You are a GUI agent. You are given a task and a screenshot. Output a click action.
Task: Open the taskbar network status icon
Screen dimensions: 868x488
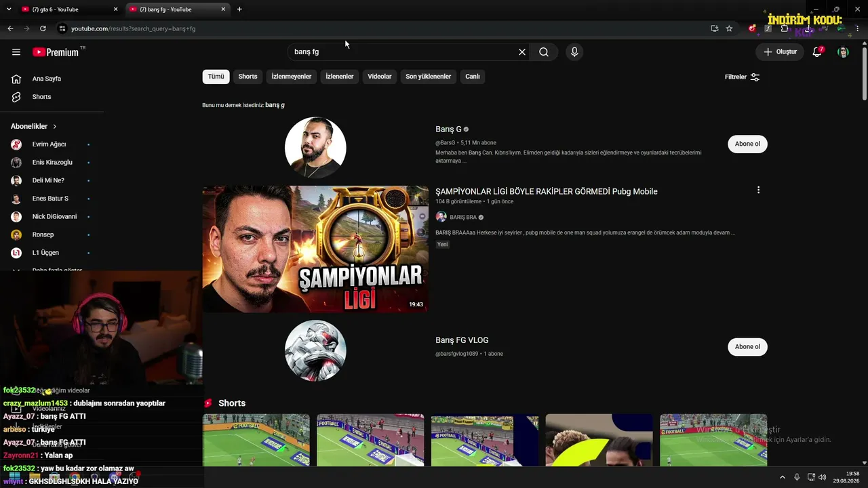pos(811,477)
